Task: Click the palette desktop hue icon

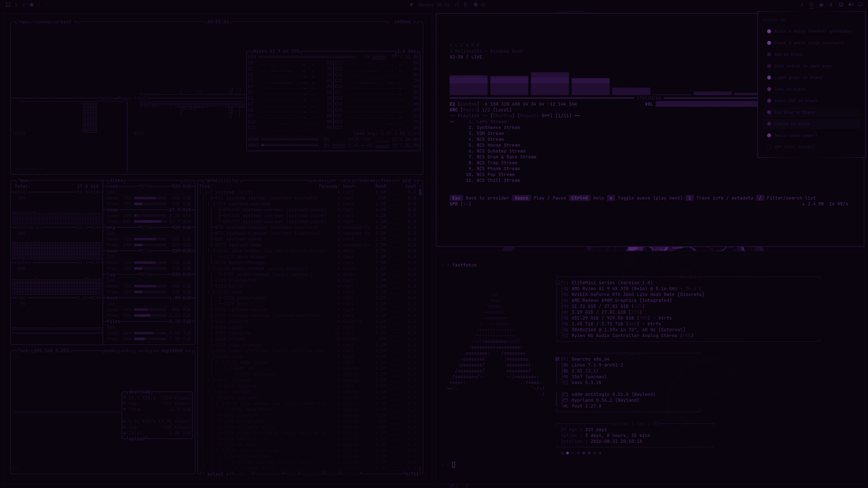Action: (x=811, y=5)
